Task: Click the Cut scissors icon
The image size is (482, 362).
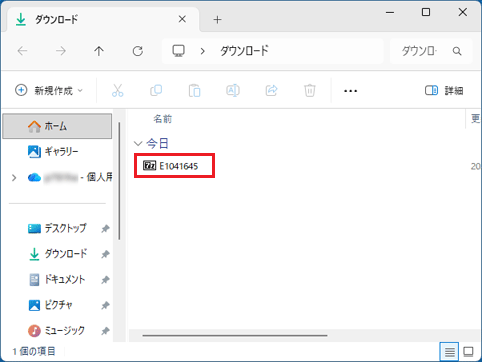Action: coord(118,90)
